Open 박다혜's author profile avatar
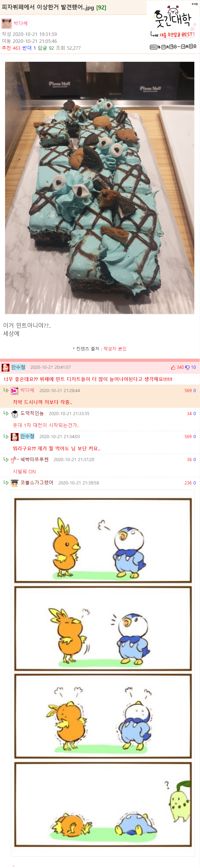200x868 pixels. [x=7, y=23]
